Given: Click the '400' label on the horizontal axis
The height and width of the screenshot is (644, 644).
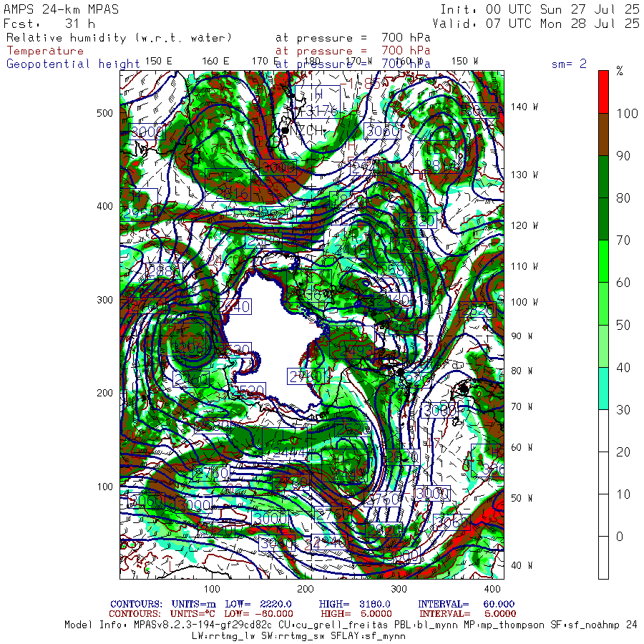Looking at the screenshot, I should 492,589.
